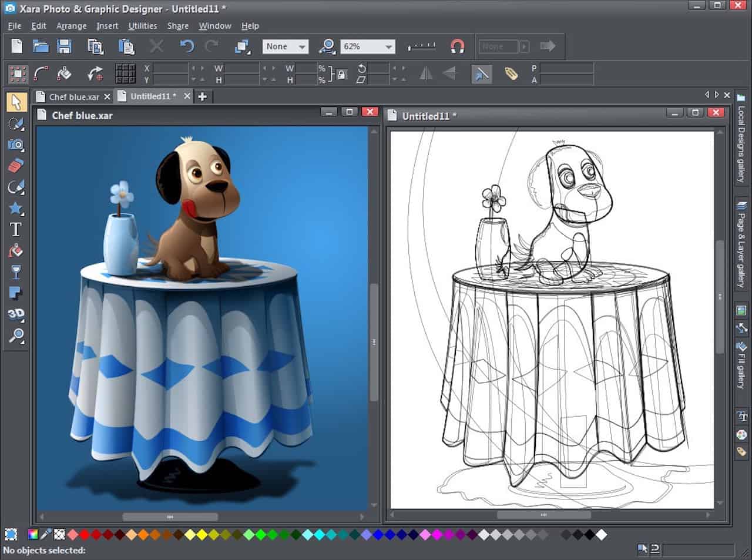Open the 62% zoom level dropdown
The width and height of the screenshot is (752, 560).
[368, 46]
